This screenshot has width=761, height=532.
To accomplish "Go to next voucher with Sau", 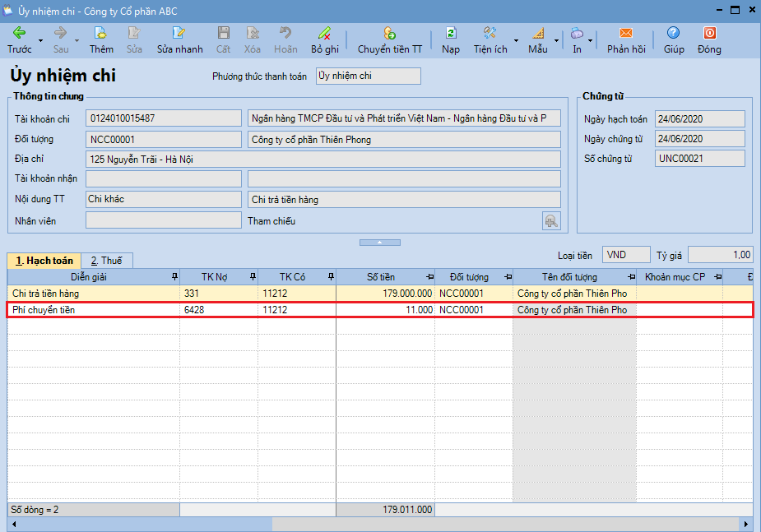I will tap(61, 39).
